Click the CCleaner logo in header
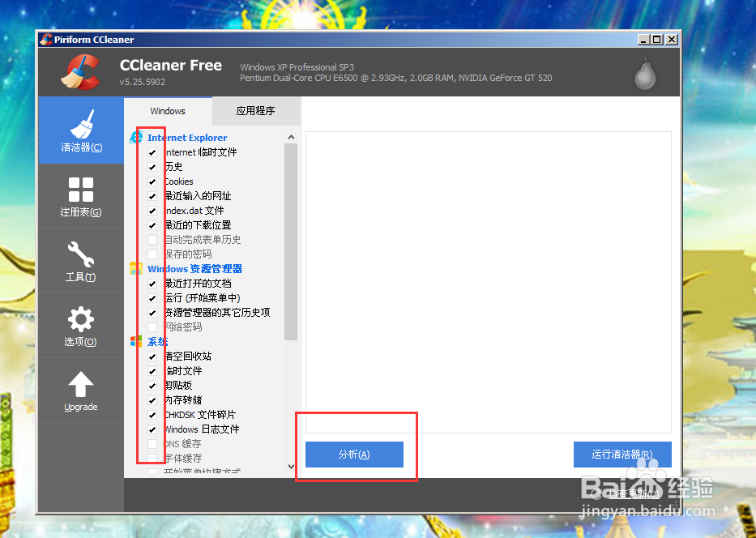The width and height of the screenshot is (756, 538). (80, 72)
